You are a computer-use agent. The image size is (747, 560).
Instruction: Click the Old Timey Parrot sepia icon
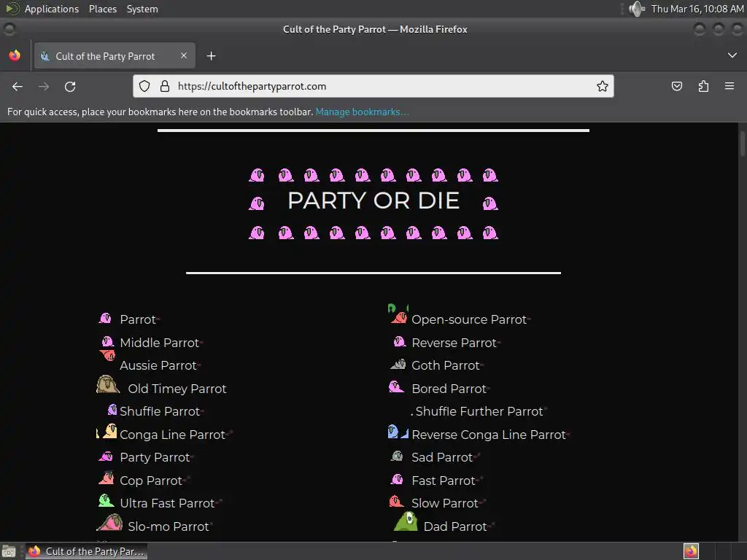click(x=108, y=384)
